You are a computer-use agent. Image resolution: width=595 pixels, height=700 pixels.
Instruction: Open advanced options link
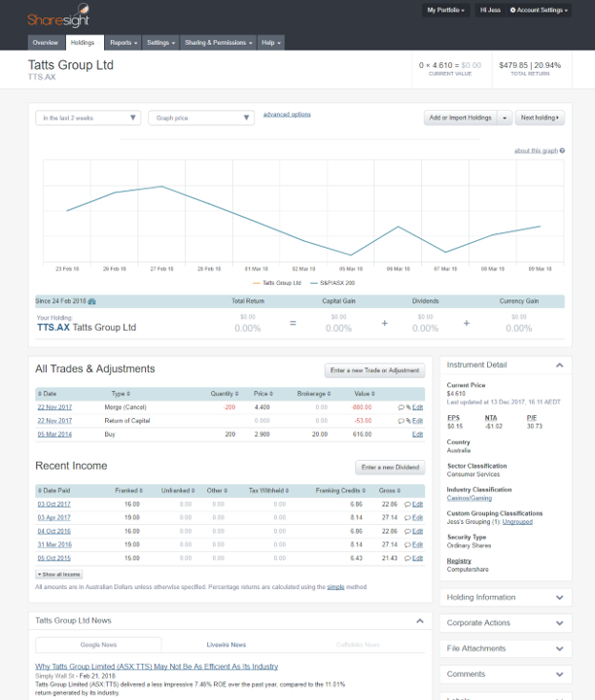click(287, 115)
